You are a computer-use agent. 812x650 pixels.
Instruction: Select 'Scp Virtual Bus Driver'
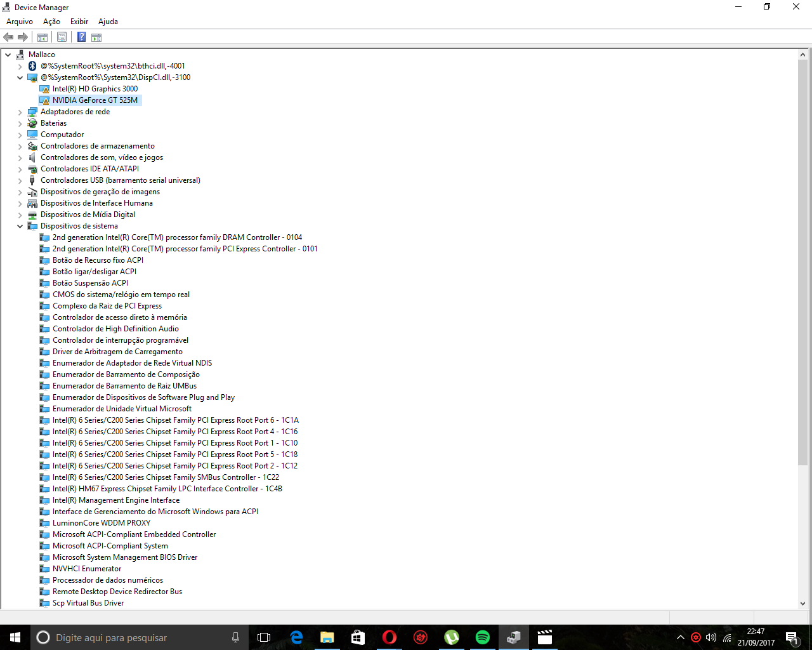(x=88, y=603)
